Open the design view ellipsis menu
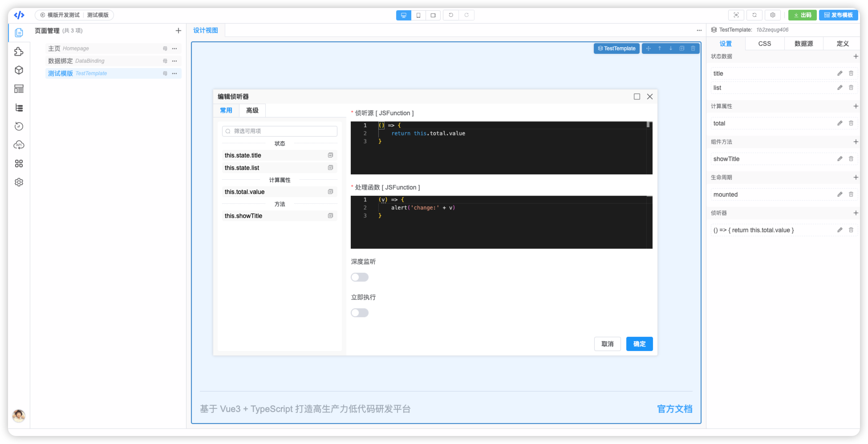The image size is (868, 444). 699,30
